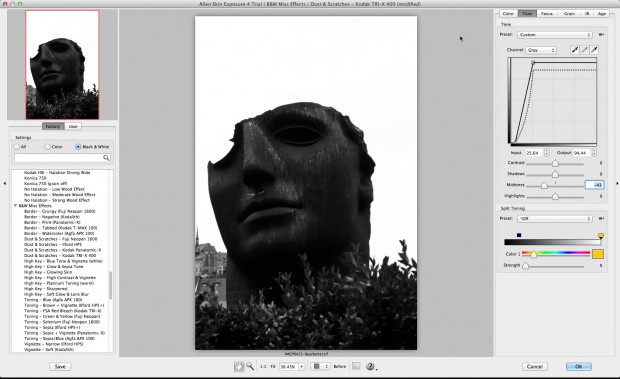Adjust the Highlights slider handle
Viewport: 620px width, 379px height.
555,196
